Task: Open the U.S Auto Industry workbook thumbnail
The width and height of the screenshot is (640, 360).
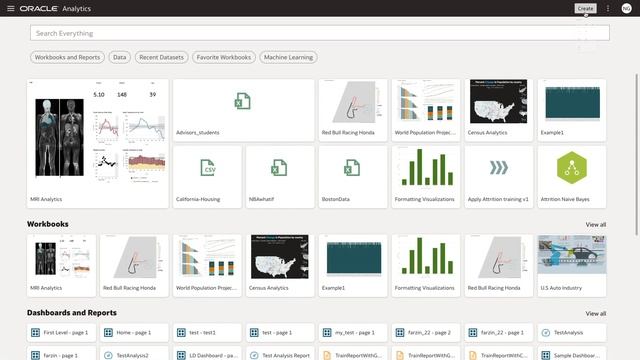Action: click(572, 265)
